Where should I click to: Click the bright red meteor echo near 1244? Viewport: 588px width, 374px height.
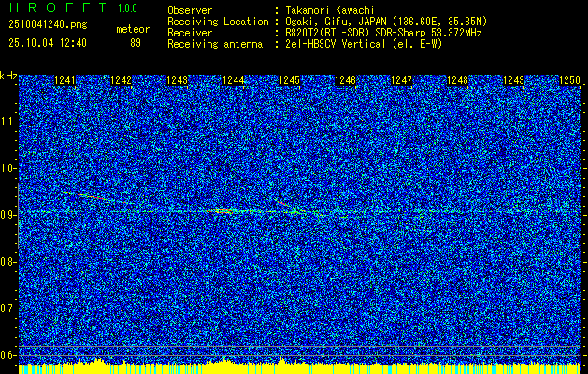[x=222, y=211]
